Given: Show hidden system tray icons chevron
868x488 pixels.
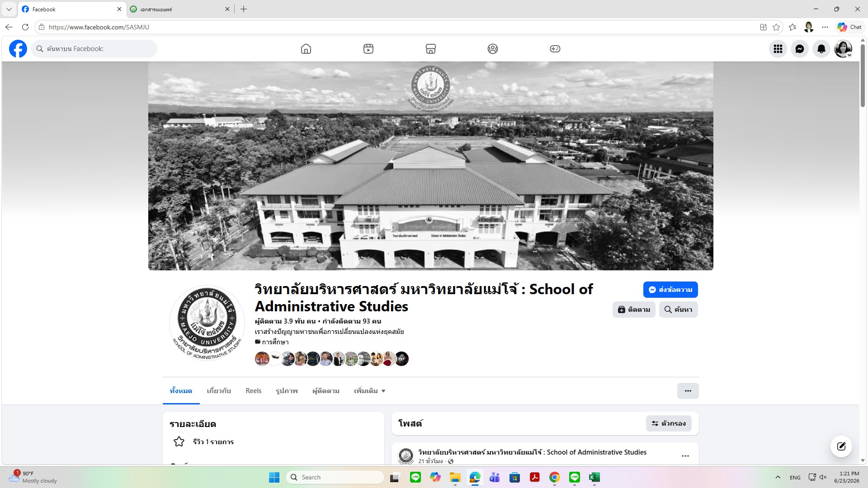Looking at the screenshot, I should (778, 477).
